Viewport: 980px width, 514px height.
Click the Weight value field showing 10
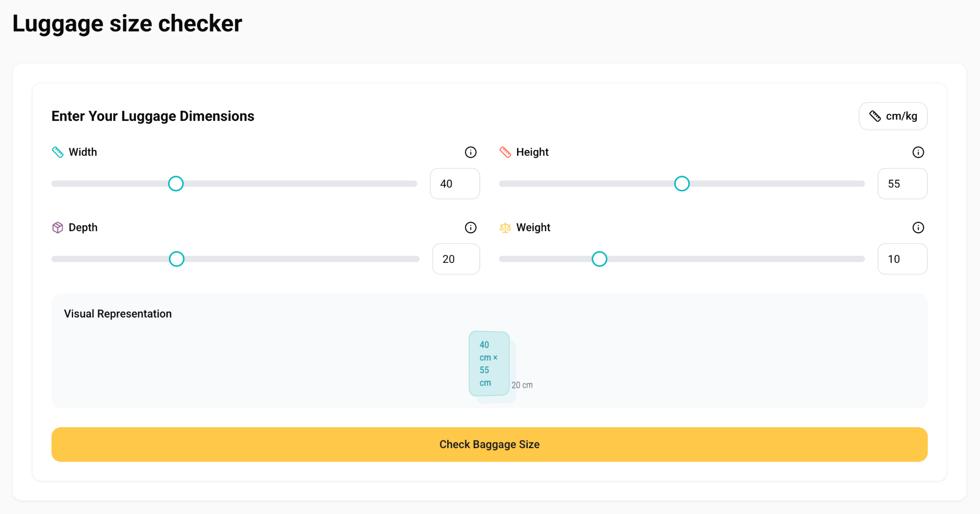tap(902, 259)
